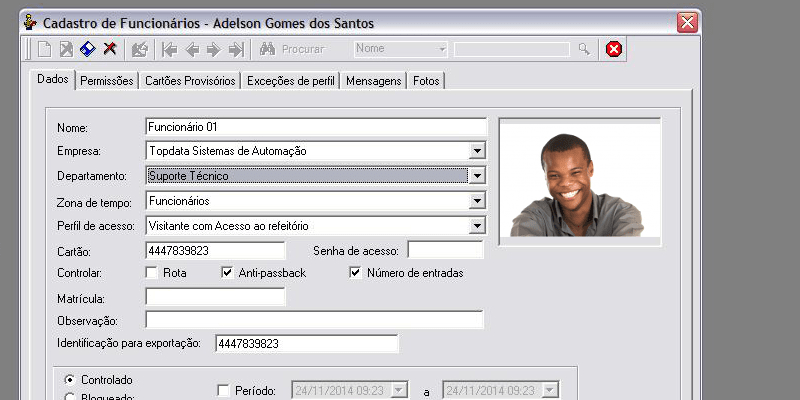Click the red circle close icon in toolbar
This screenshot has height=400, width=800.
pyautogui.click(x=614, y=49)
